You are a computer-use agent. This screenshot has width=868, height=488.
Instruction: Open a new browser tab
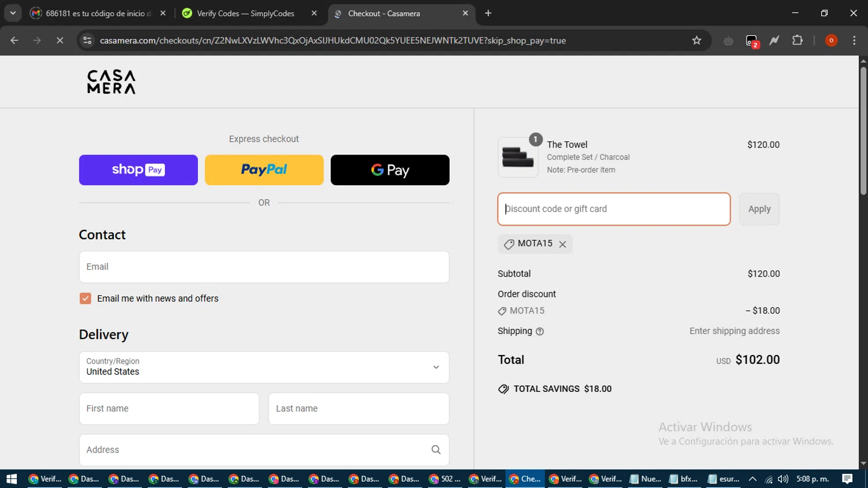488,13
